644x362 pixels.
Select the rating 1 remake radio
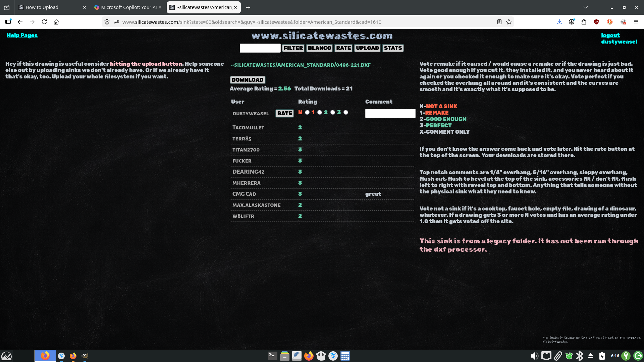320,112
